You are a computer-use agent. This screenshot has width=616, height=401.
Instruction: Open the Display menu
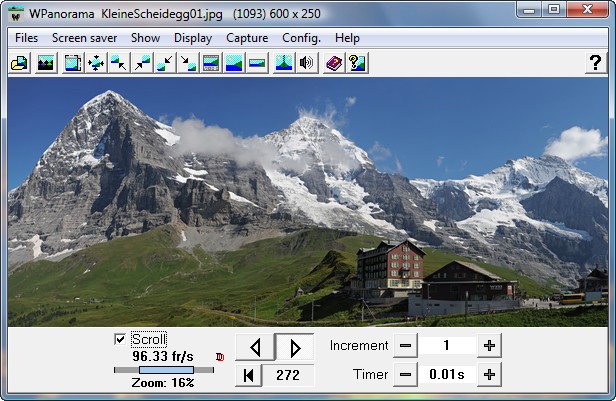click(193, 38)
